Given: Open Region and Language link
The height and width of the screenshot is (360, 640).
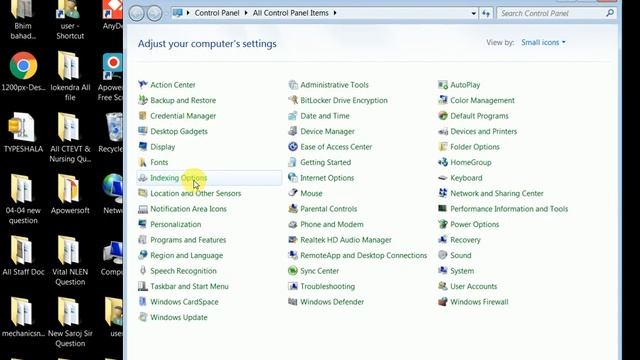Looking at the screenshot, I should [187, 255].
